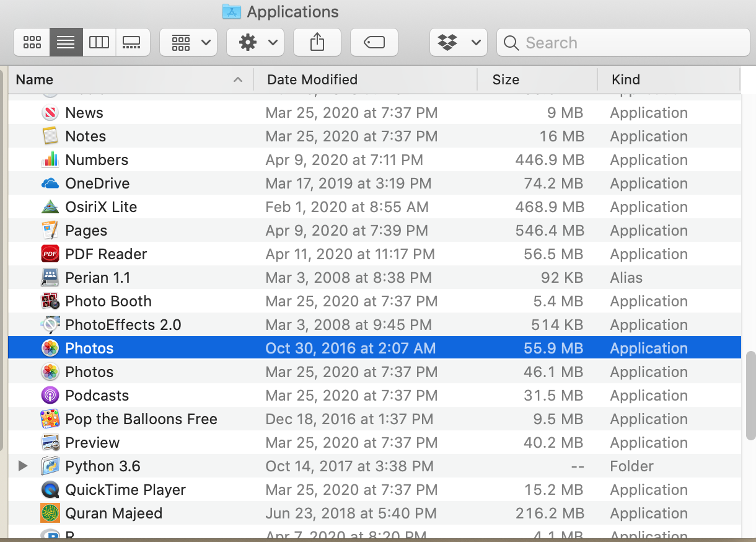Click the "216.2 MB" size value

[550, 513]
